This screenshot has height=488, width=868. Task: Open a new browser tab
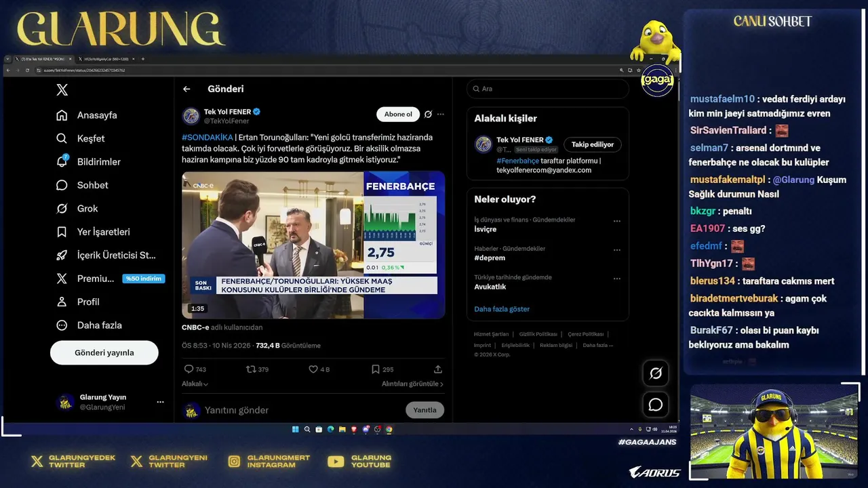click(x=143, y=59)
